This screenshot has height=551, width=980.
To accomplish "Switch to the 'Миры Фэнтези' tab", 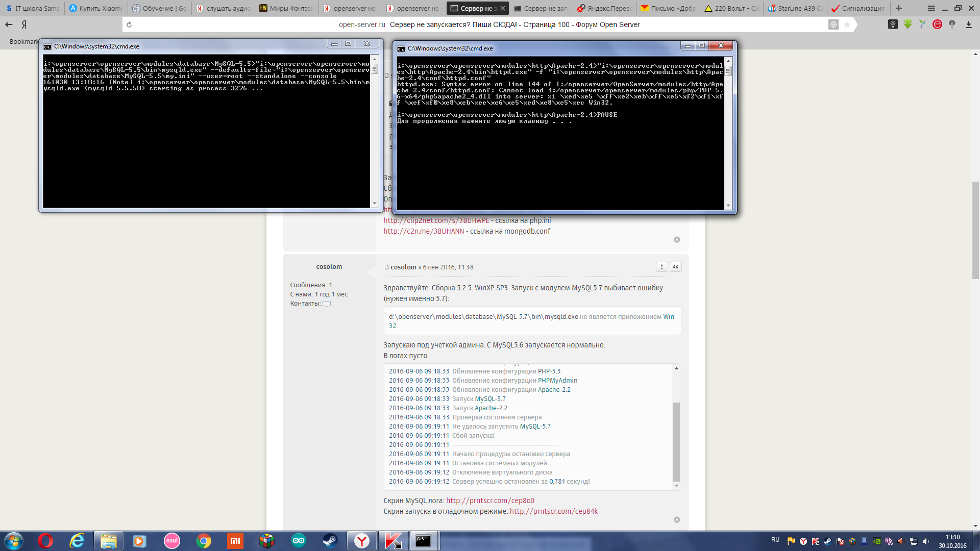I will point(286,8).
